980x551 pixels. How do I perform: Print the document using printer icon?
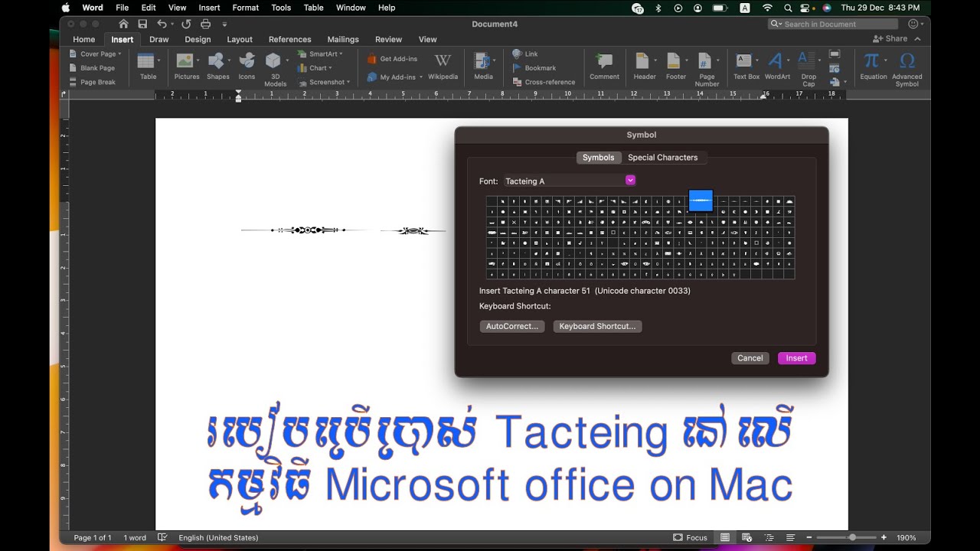(x=205, y=24)
